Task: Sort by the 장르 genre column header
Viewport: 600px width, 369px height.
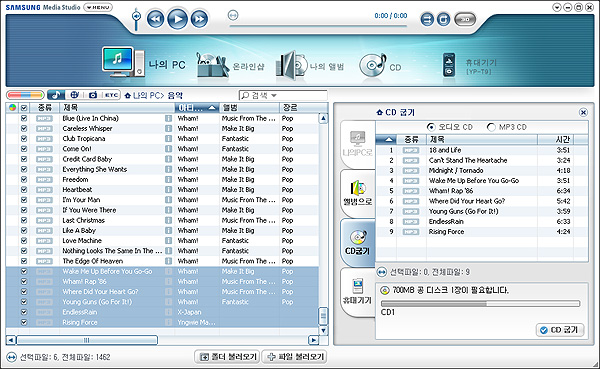Action: coord(298,108)
